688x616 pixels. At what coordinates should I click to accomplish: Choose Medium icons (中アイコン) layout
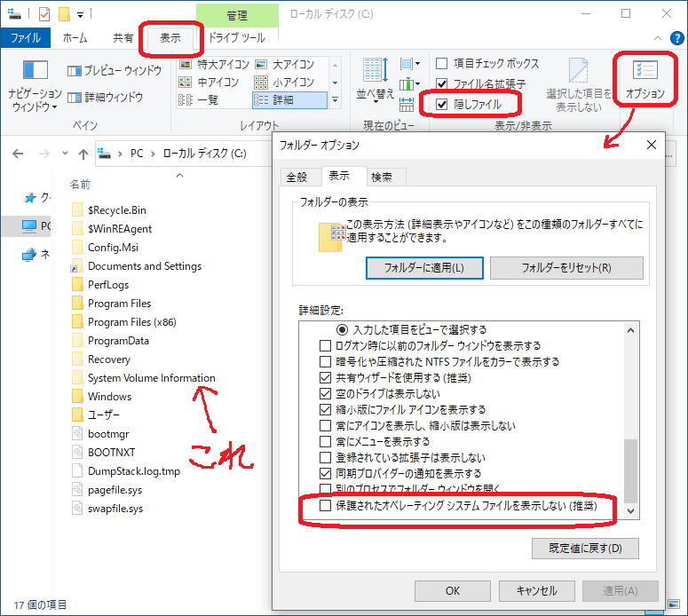click(x=209, y=82)
